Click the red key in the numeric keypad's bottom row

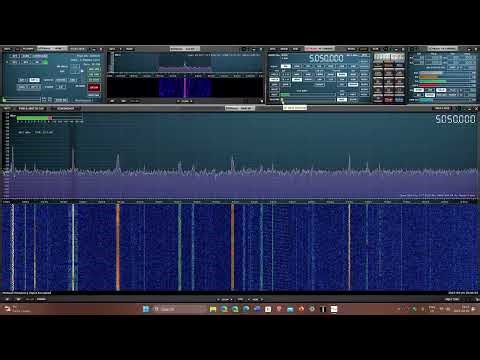(x=389, y=99)
